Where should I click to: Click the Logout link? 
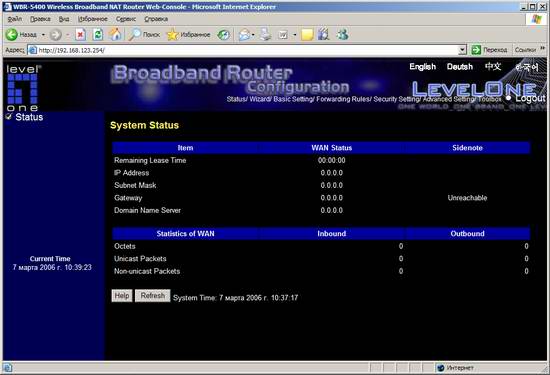click(530, 99)
